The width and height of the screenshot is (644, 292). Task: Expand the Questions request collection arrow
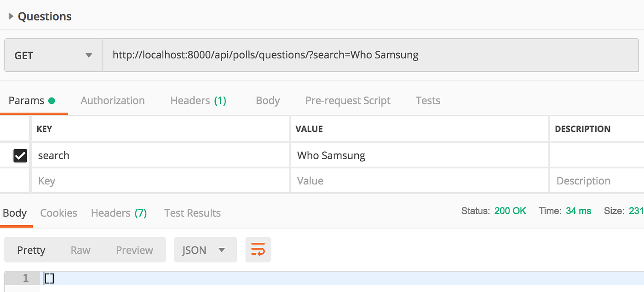coord(11,15)
